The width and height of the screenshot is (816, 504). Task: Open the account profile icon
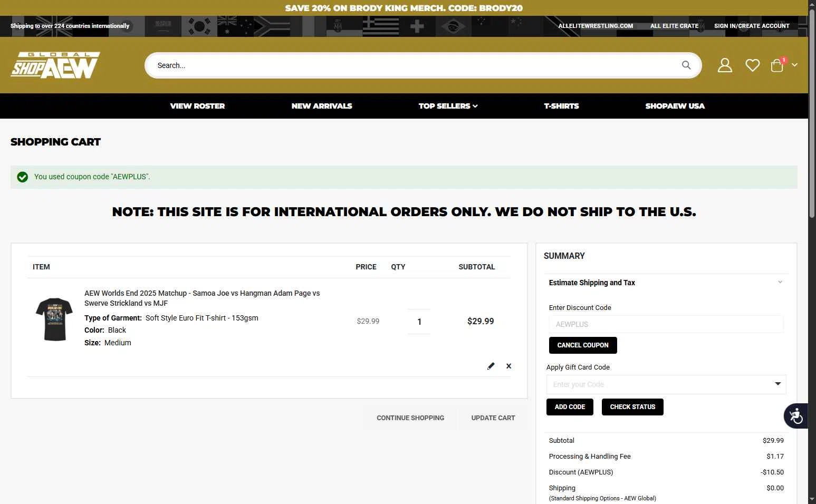coord(725,65)
